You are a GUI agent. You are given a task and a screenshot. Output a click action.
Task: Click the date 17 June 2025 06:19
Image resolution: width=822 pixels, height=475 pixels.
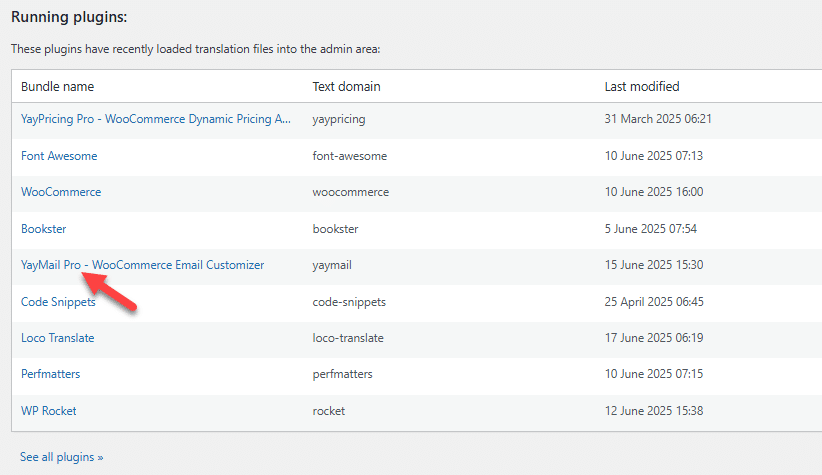tap(654, 338)
